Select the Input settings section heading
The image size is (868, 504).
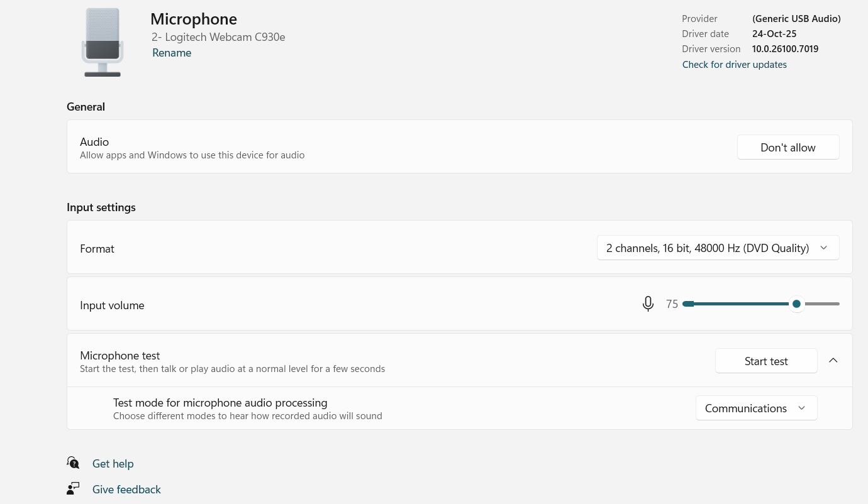click(x=101, y=207)
